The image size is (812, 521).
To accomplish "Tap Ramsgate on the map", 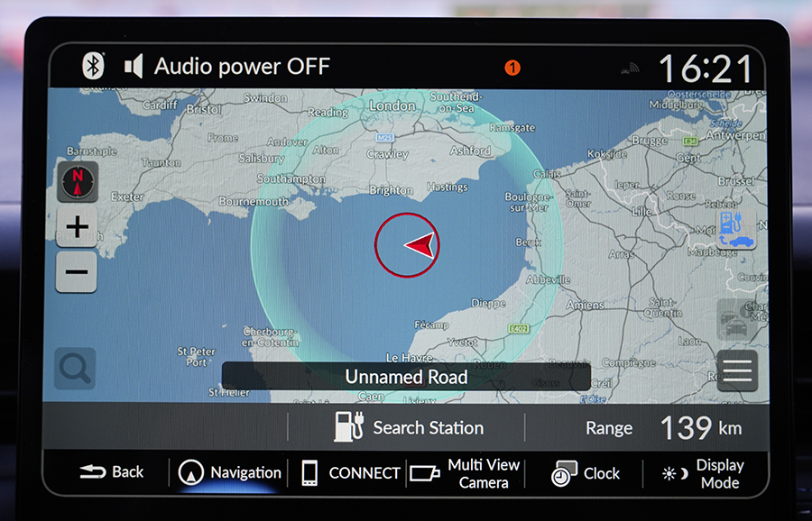I will pos(512,127).
